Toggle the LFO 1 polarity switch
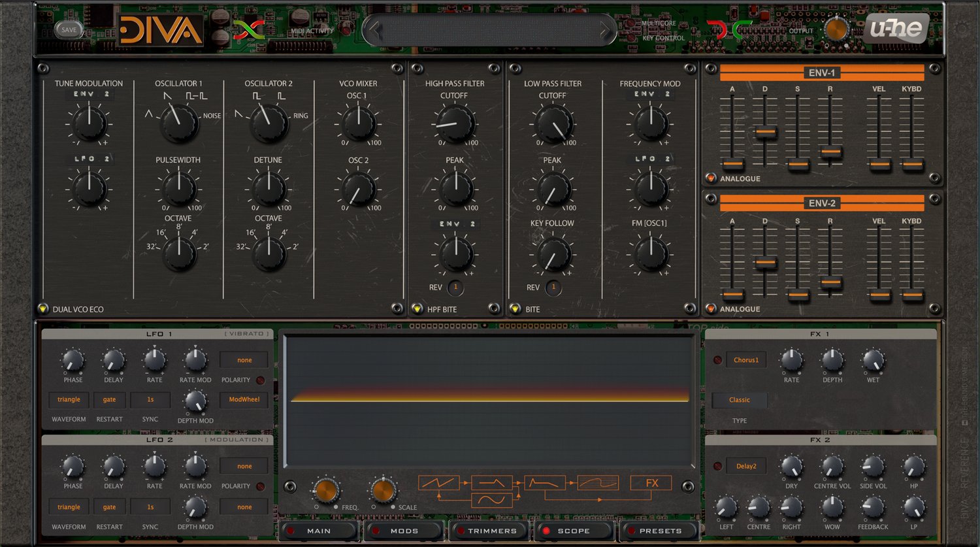 [x=260, y=380]
